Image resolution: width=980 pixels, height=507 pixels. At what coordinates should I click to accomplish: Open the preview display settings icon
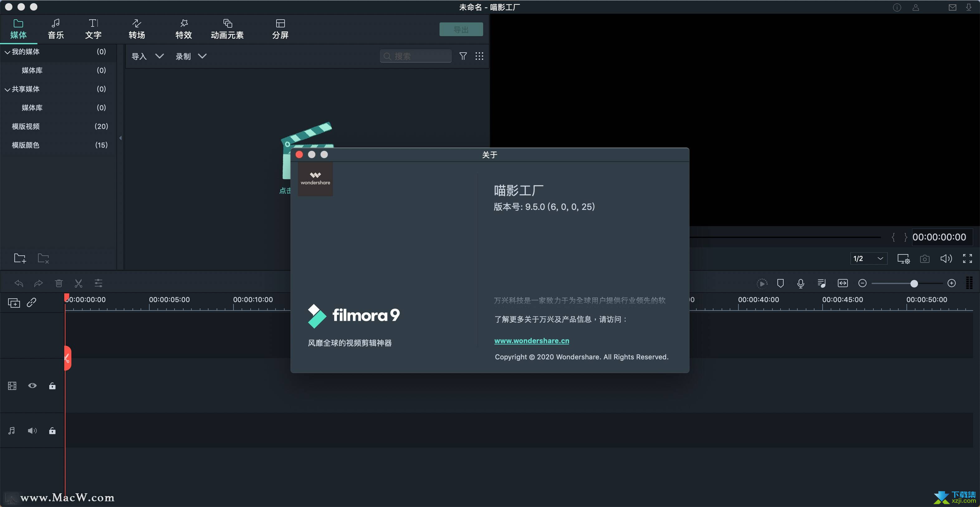coord(904,259)
